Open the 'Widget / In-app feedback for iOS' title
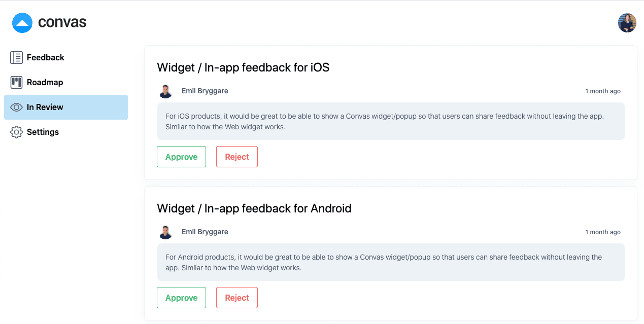 pyautogui.click(x=243, y=67)
